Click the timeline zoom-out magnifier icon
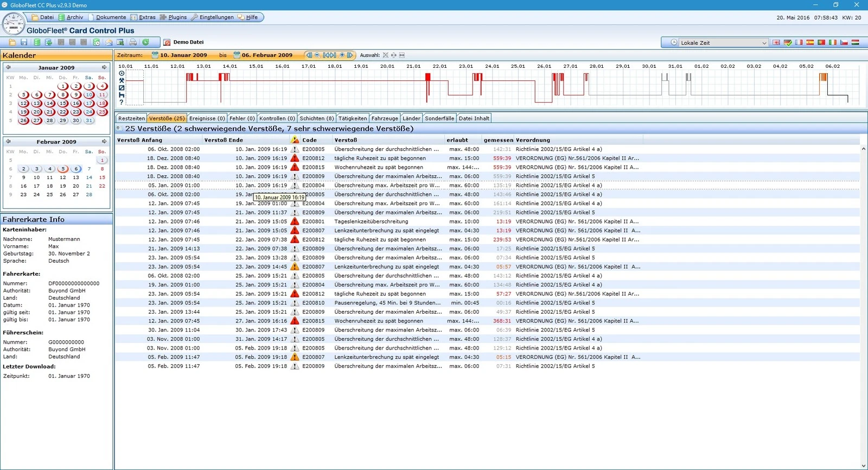The width and height of the screenshot is (868, 470). click(317, 55)
